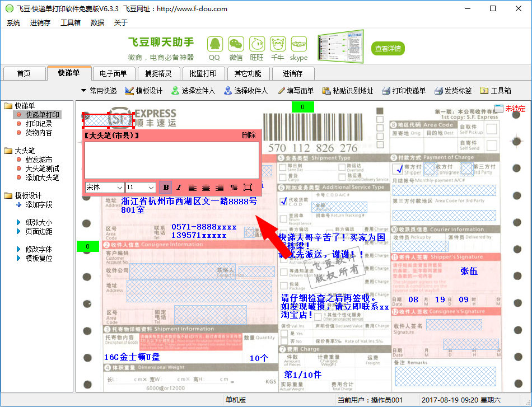Open the 工具箱 menu in the menu bar

[71, 23]
